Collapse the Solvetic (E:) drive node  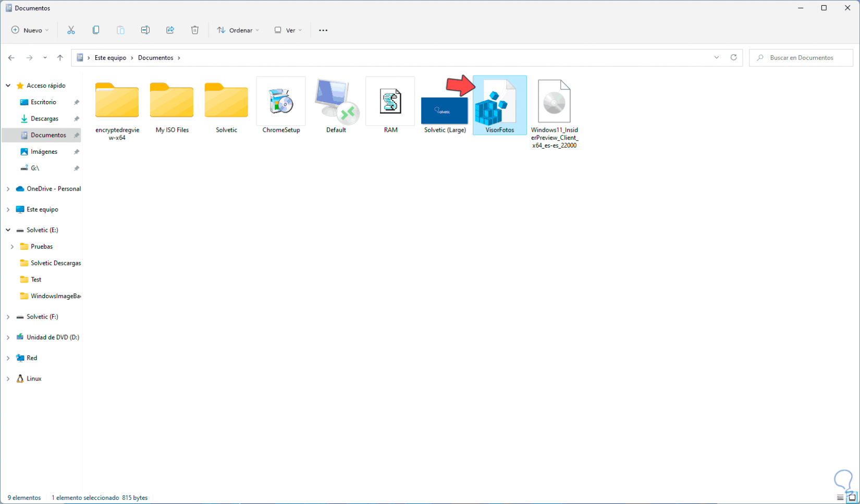coord(8,230)
